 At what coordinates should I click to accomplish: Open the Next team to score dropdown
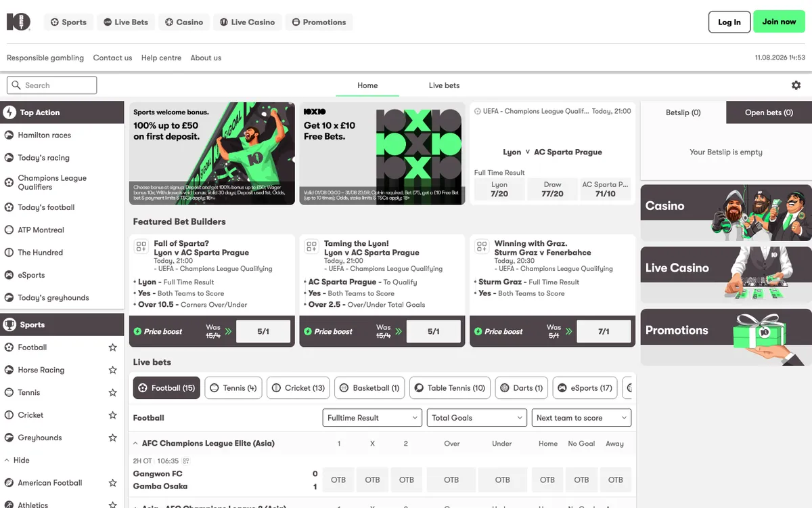tap(581, 418)
